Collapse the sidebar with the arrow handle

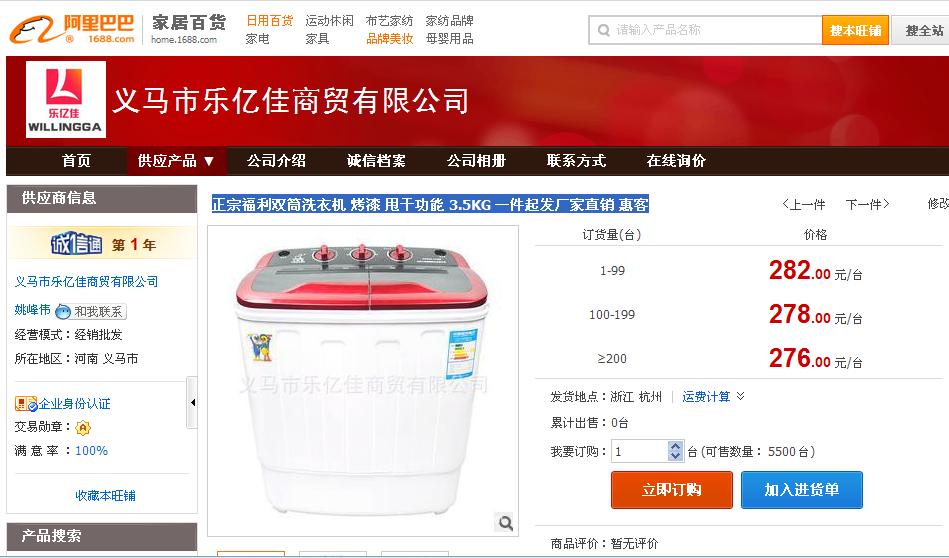coord(192,402)
